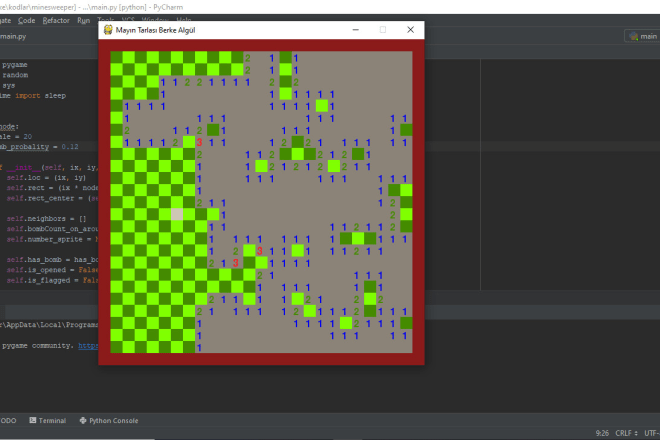Open the Terminal tool window
660x440 pixels.
(x=52, y=421)
